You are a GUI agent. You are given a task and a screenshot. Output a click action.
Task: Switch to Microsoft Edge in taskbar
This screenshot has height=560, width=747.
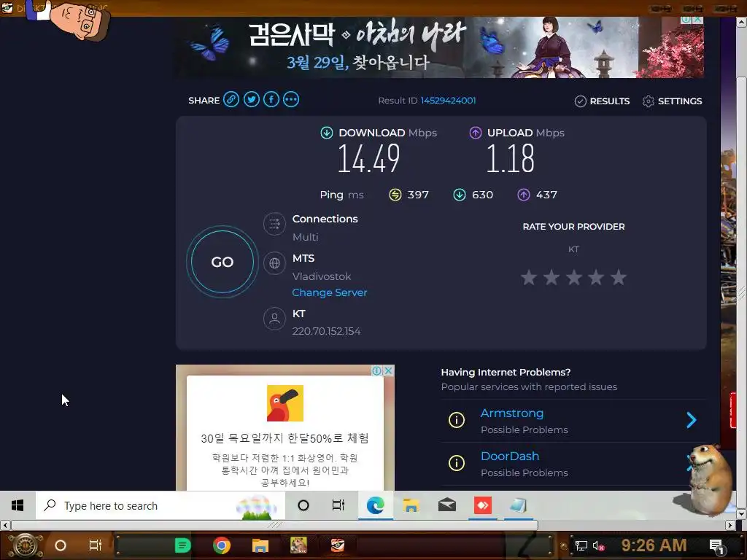[x=376, y=505]
